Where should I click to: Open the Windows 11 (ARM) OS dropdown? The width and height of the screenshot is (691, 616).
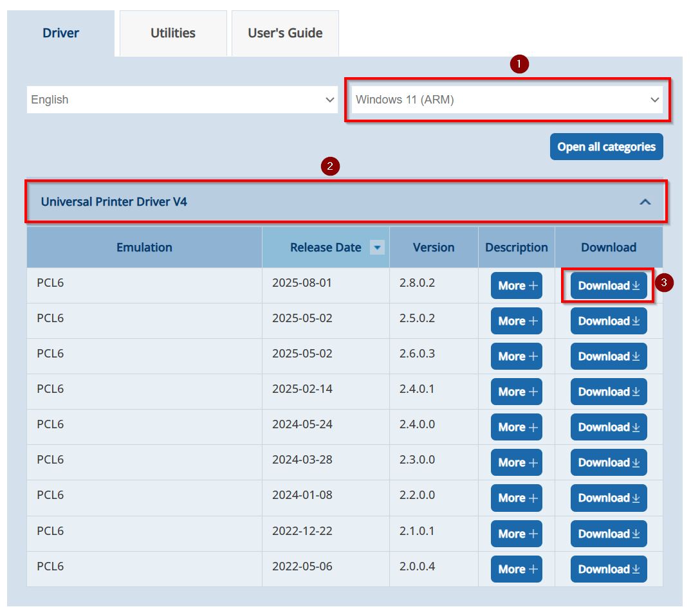point(507,100)
